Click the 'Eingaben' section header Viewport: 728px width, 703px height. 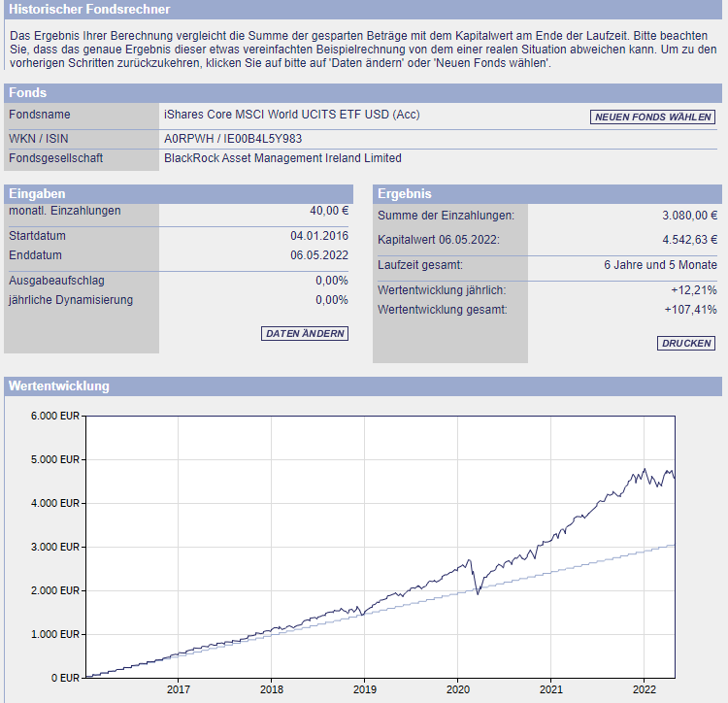coord(37,194)
